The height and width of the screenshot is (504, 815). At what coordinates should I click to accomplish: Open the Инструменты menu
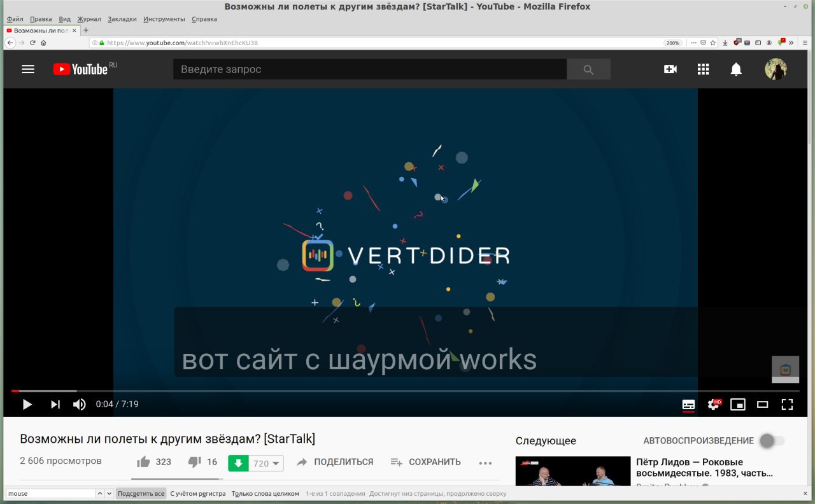(x=164, y=19)
